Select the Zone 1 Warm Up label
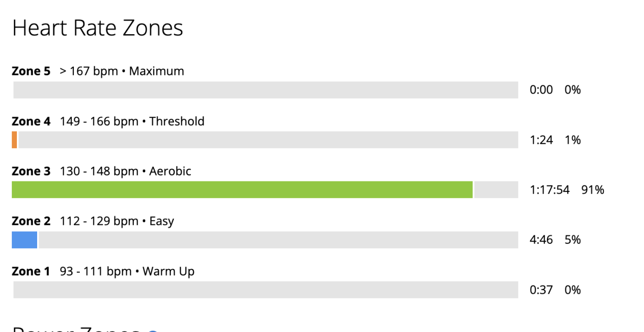 pyautogui.click(x=103, y=272)
